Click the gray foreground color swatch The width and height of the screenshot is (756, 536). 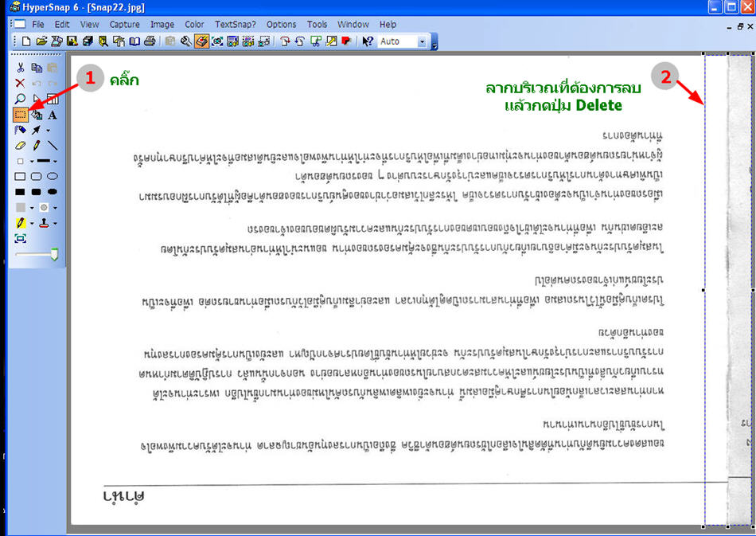20,207
